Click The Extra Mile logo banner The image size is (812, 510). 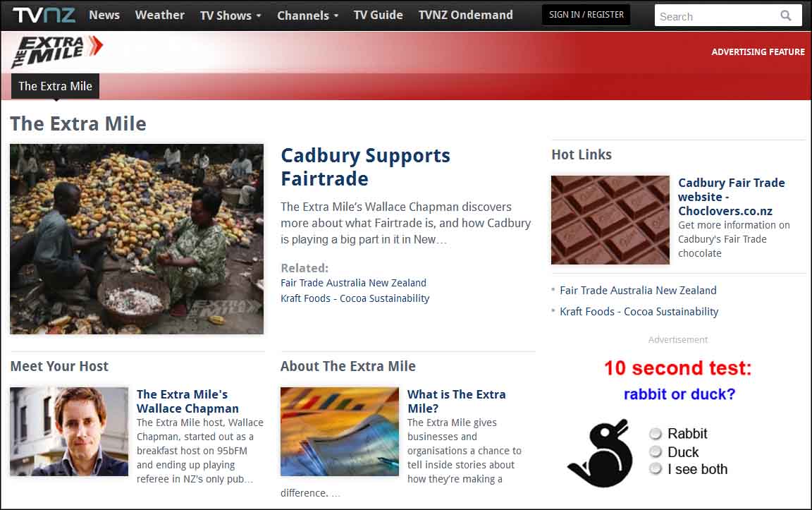(x=57, y=51)
